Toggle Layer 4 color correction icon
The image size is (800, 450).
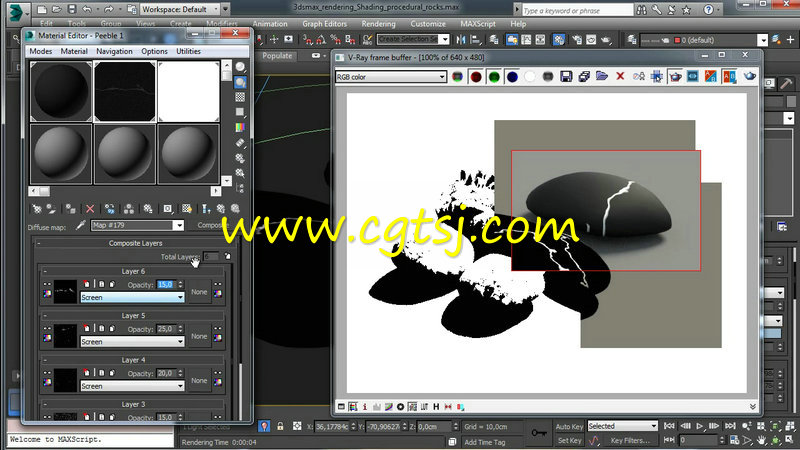click(47, 382)
